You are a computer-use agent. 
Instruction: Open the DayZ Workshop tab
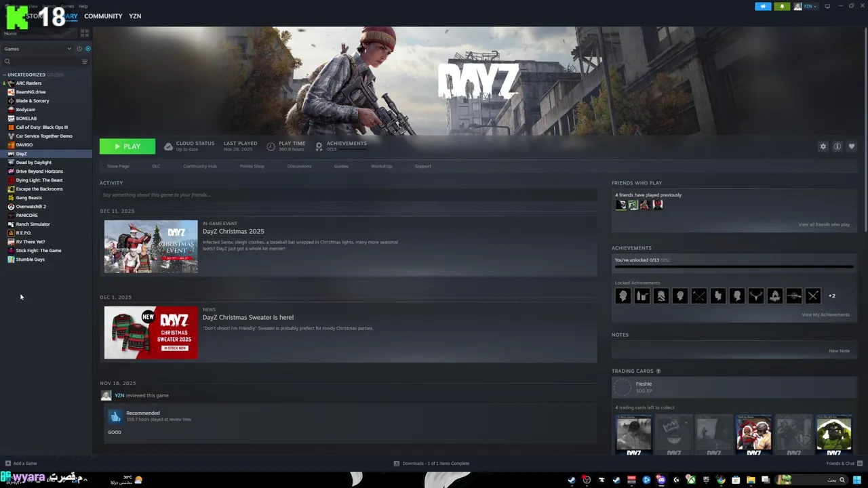[382, 166]
